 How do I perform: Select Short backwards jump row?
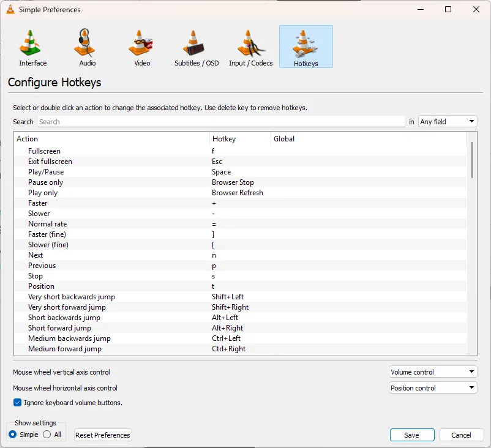click(x=240, y=318)
